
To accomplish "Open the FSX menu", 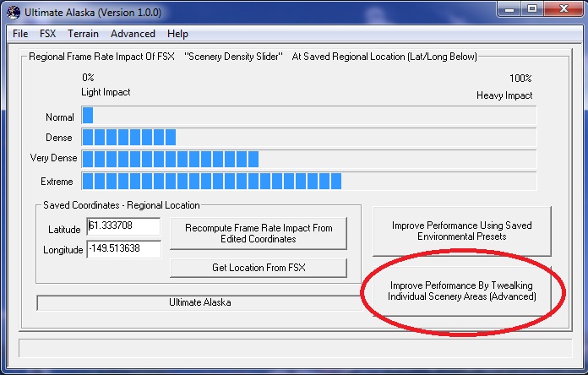I will click(47, 34).
